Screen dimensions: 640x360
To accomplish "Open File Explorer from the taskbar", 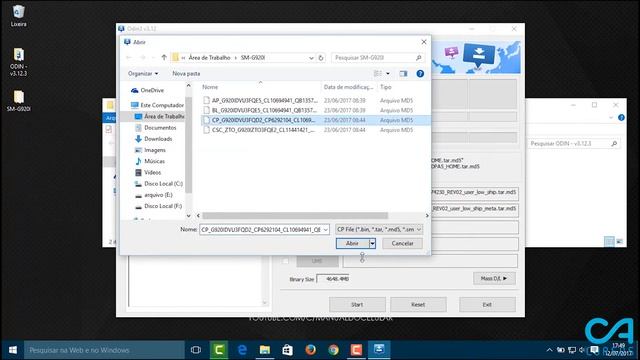I will click(x=265, y=350).
